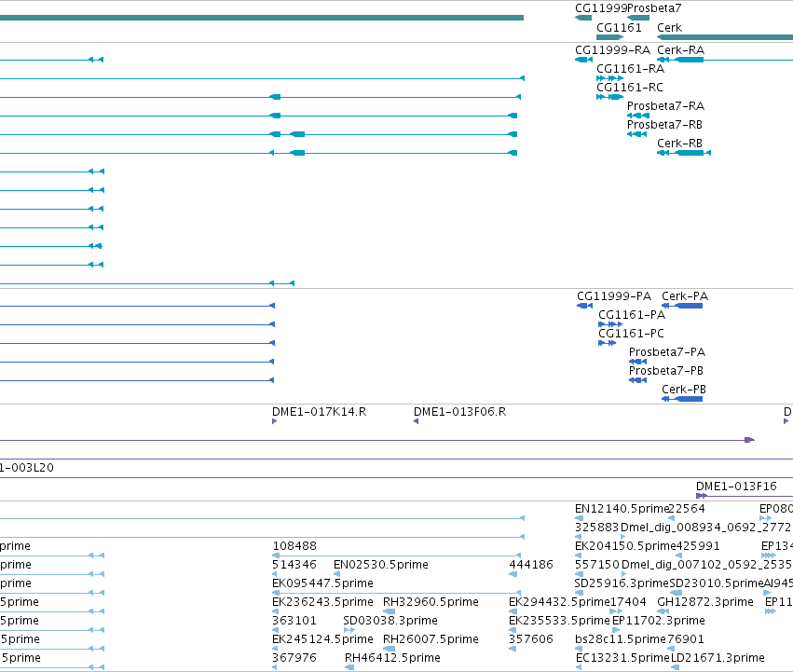
Task: Select the CG11999 gene label
Action: tap(601, 8)
